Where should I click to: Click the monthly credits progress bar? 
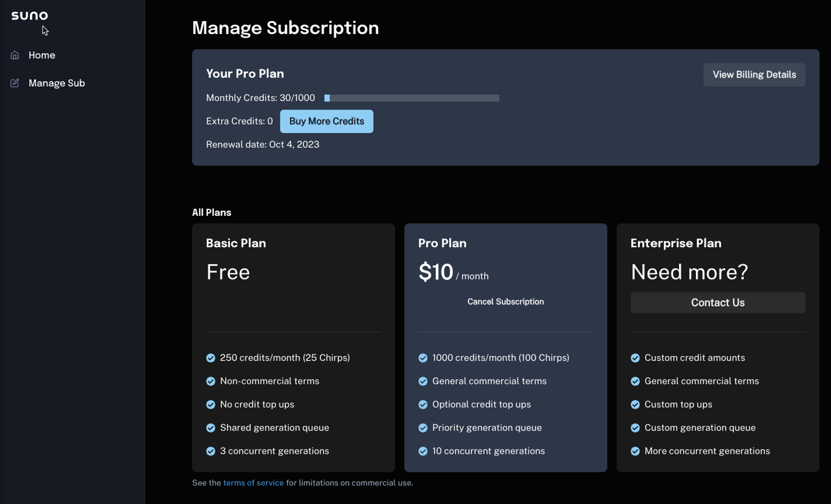pyautogui.click(x=411, y=98)
